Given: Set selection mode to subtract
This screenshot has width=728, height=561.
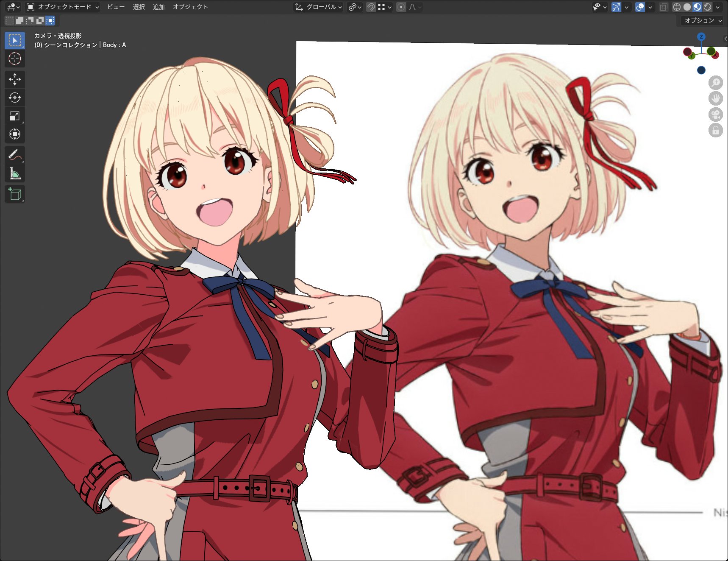Looking at the screenshot, I should (x=30, y=20).
